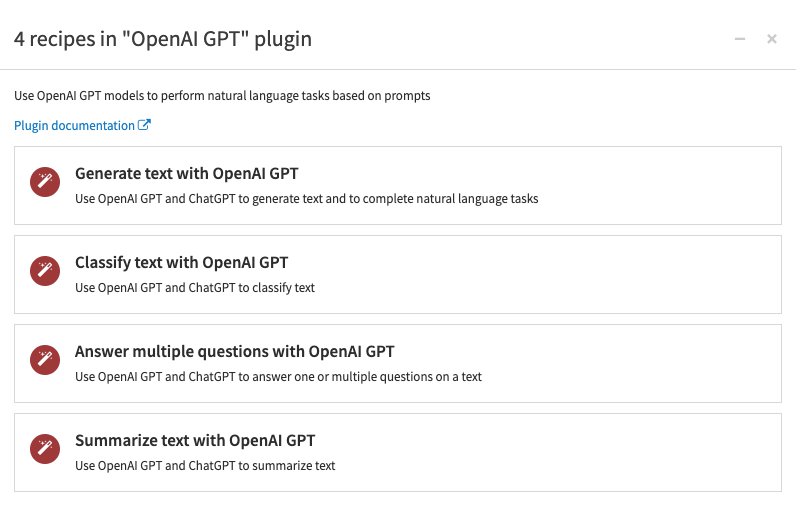Click the Summarize text recipe wand icon
This screenshot has height=517, width=796.
[x=45, y=450]
